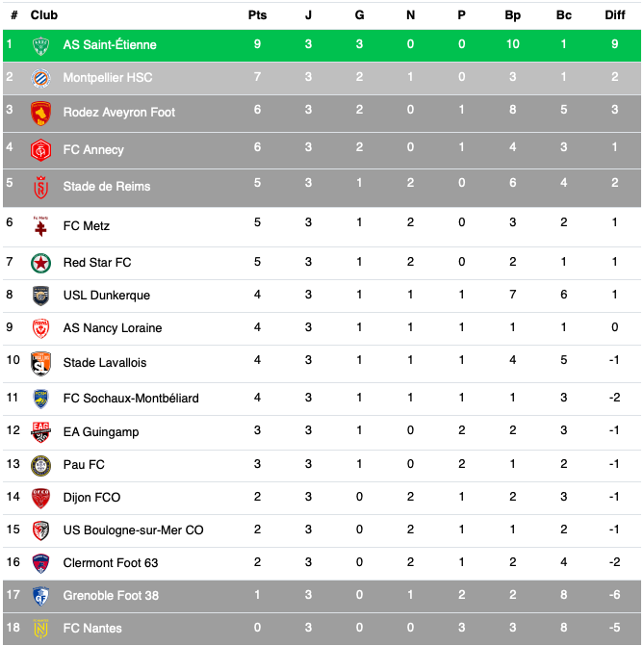The width and height of the screenshot is (644, 646).
Task: Click the Bp goals-for column header
Action: pos(512,15)
